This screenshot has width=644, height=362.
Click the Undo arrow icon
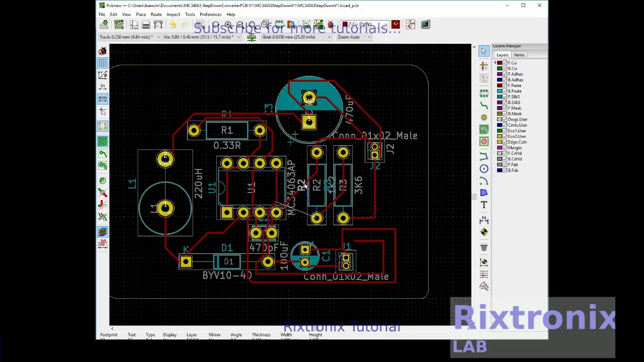(x=173, y=25)
